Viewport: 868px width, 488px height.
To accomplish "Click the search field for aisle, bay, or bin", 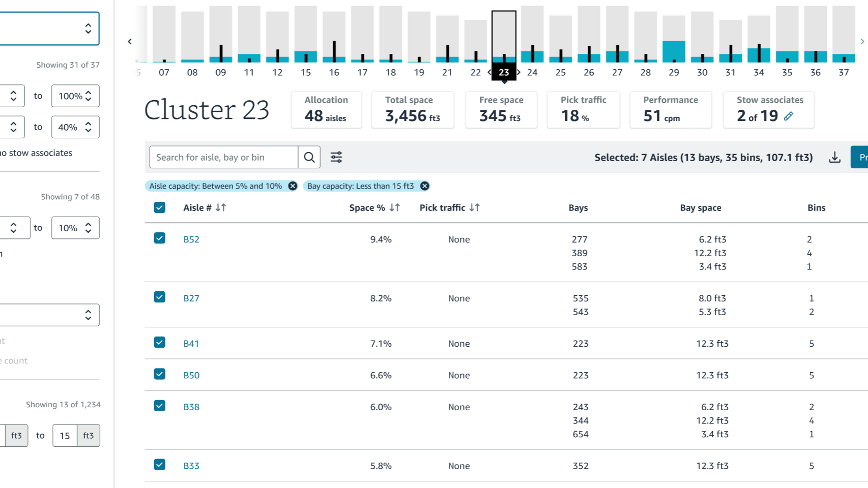I will pos(224,157).
